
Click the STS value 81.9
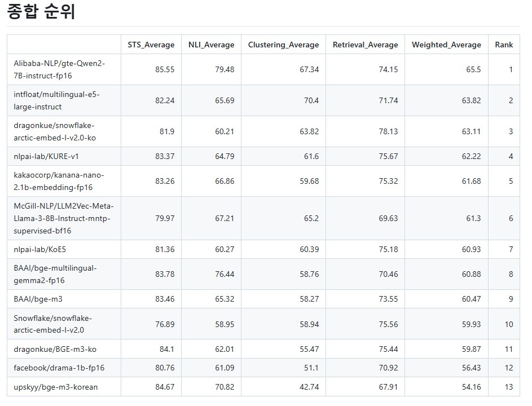click(167, 131)
